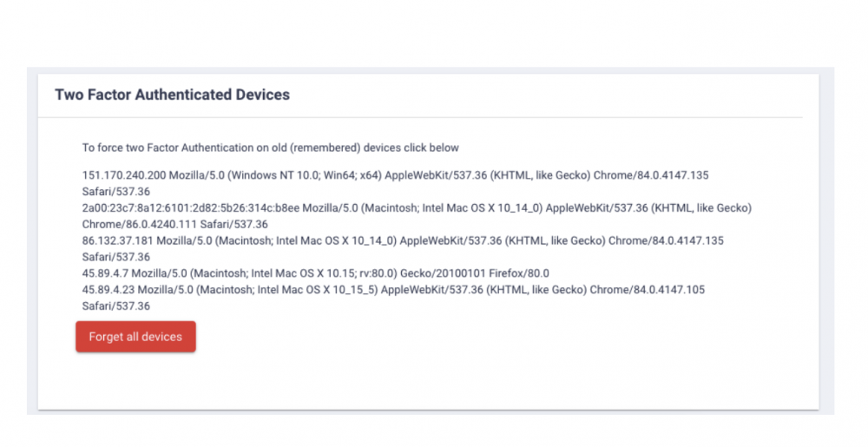Screen dimensions: 868x447
Task: Click the Chrome/86.0.4240.111 version text
Action: click(139, 225)
